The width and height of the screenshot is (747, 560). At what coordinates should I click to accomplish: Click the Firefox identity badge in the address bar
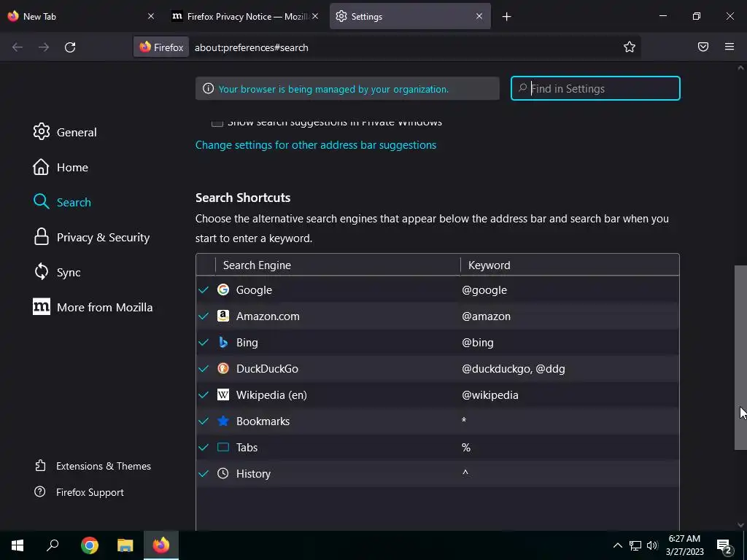[x=161, y=47]
